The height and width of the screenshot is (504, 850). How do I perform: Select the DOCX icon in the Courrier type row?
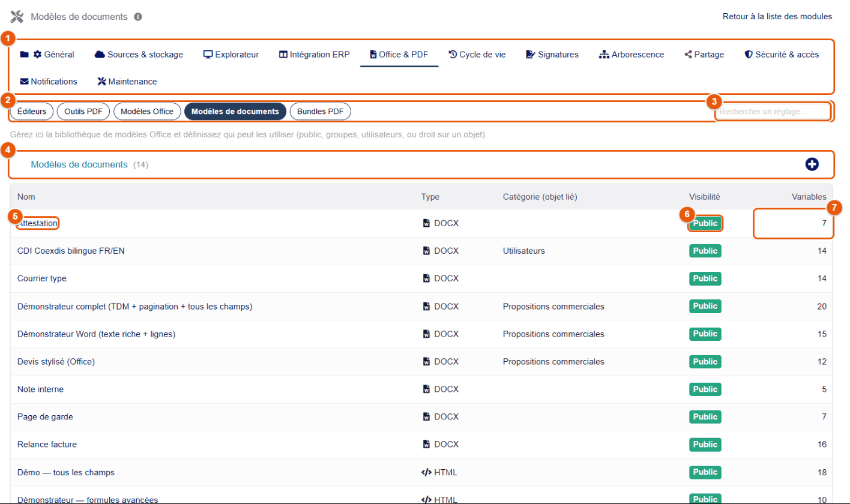(x=426, y=278)
